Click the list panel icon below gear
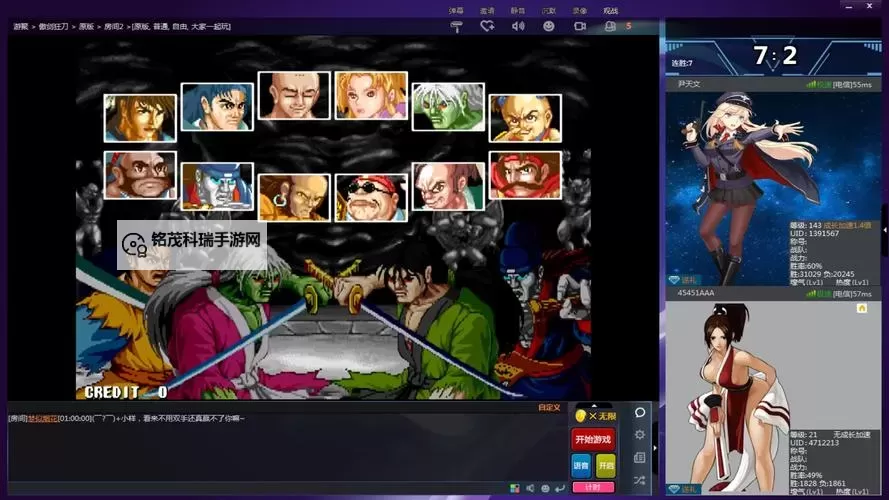The width and height of the screenshot is (889, 500). click(x=640, y=458)
